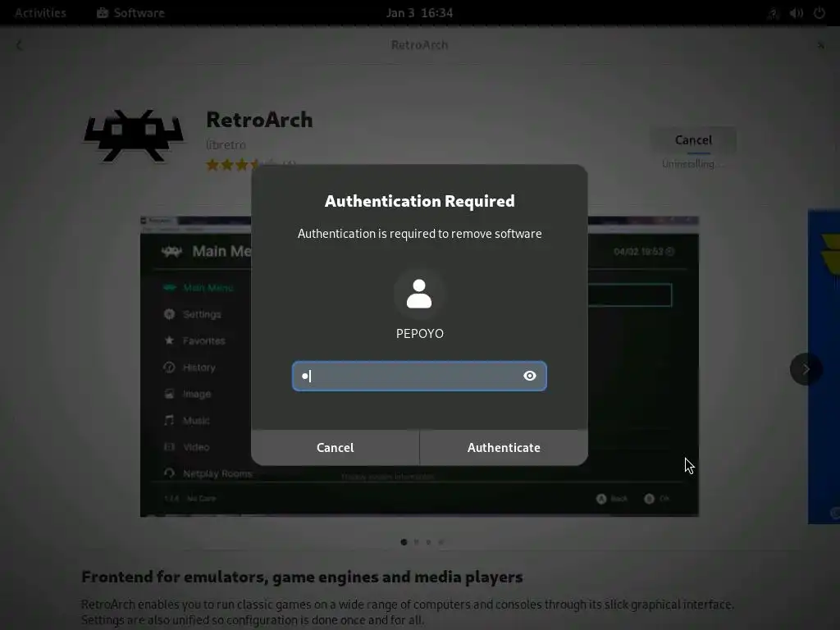Open the clock showing Jan 3 16:34
This screenshot has height=630, width=840.
pos(419,13)
